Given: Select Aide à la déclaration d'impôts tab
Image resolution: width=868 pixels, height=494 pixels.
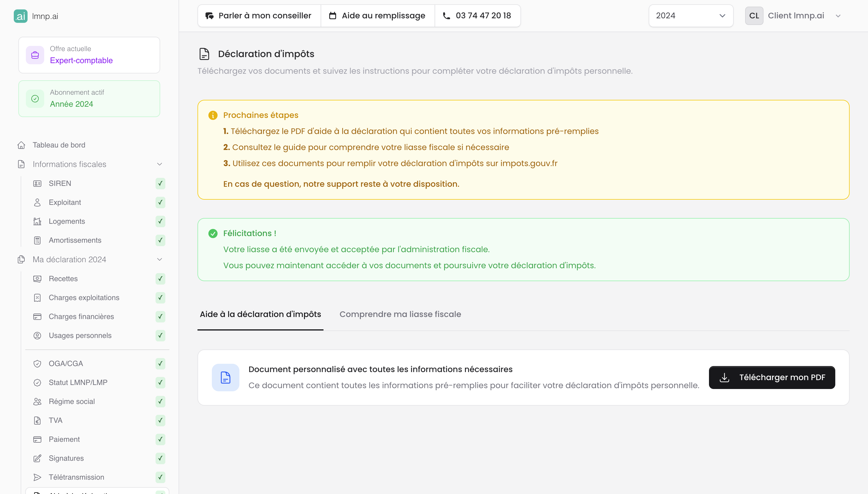Looking at the screenshot, I should click(260, 314).
